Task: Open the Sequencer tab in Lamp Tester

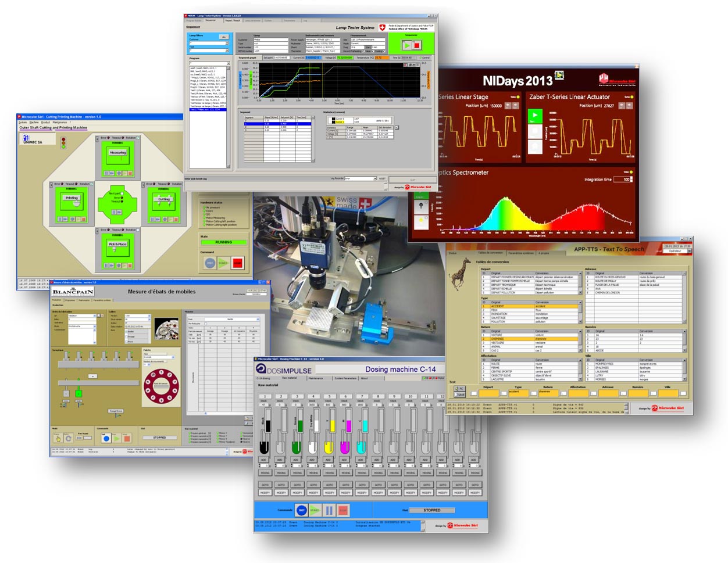Action: (210, 20)
